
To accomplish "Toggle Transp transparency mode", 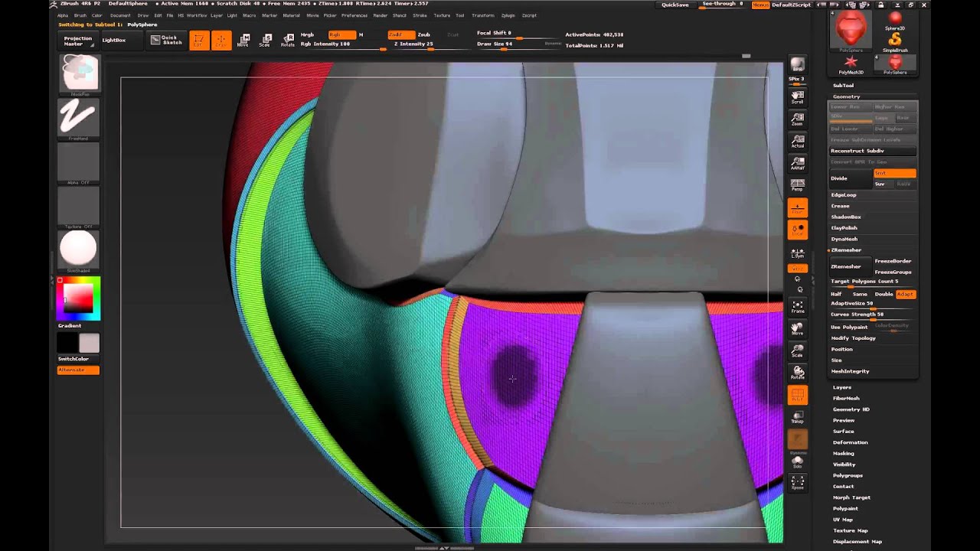I will [x=797, y=417].
